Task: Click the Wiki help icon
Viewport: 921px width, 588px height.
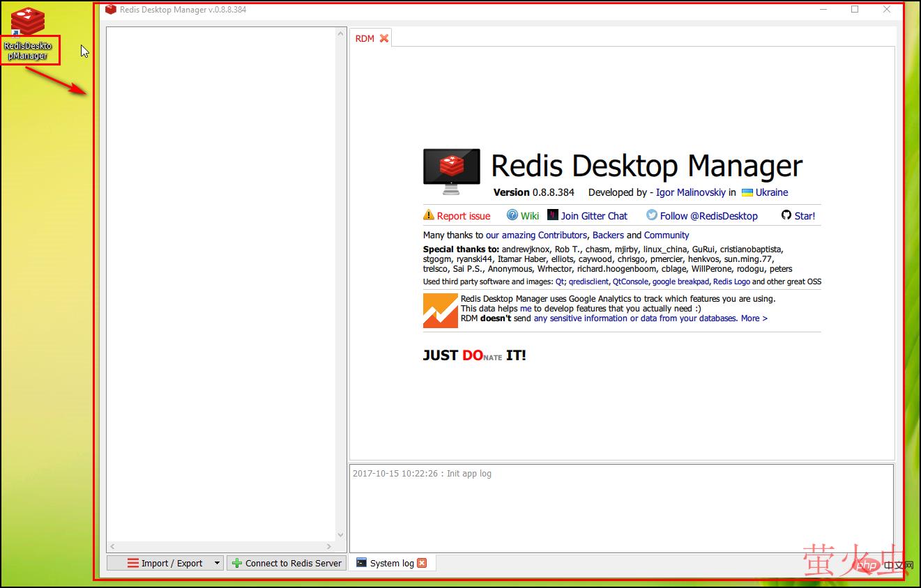Action: point(512,215)
